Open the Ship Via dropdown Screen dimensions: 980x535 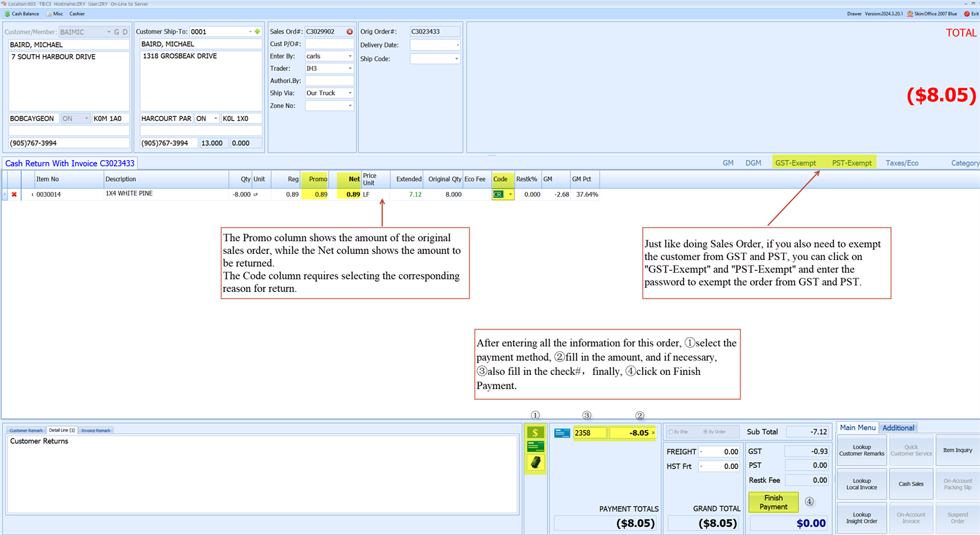[x=351, y=93]
